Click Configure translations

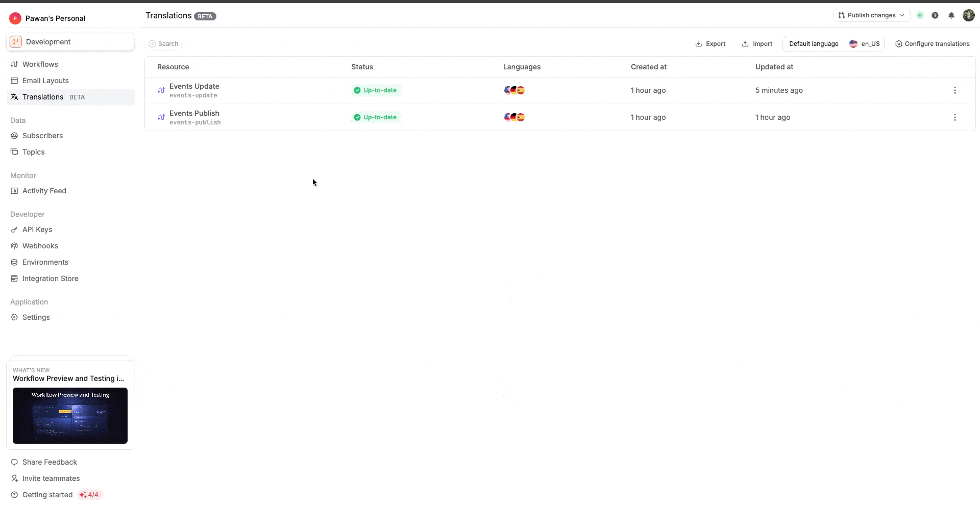click(932, 44)
